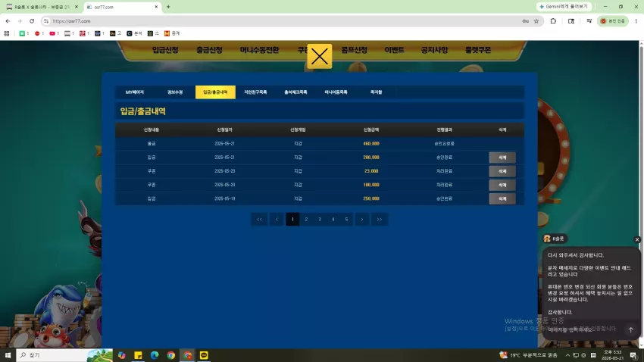644x362 pixels.
Task: Open the Chrome extensions puzzle icon
Action: pyautogui.click(x=553, y=21)
